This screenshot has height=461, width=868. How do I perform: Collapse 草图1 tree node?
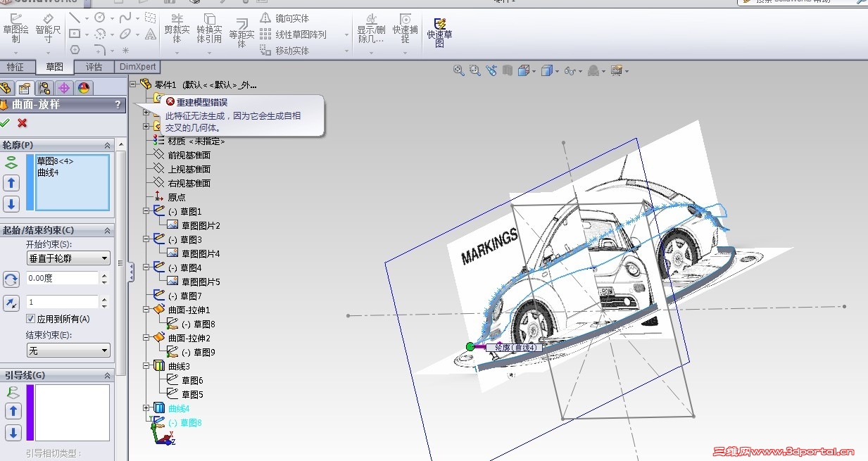pos(146,211)
